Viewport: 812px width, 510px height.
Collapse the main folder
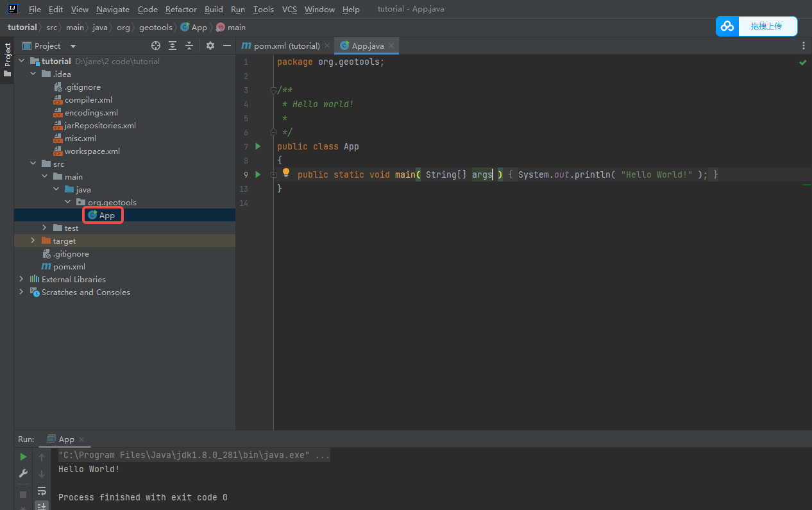[x=45, y=176]
